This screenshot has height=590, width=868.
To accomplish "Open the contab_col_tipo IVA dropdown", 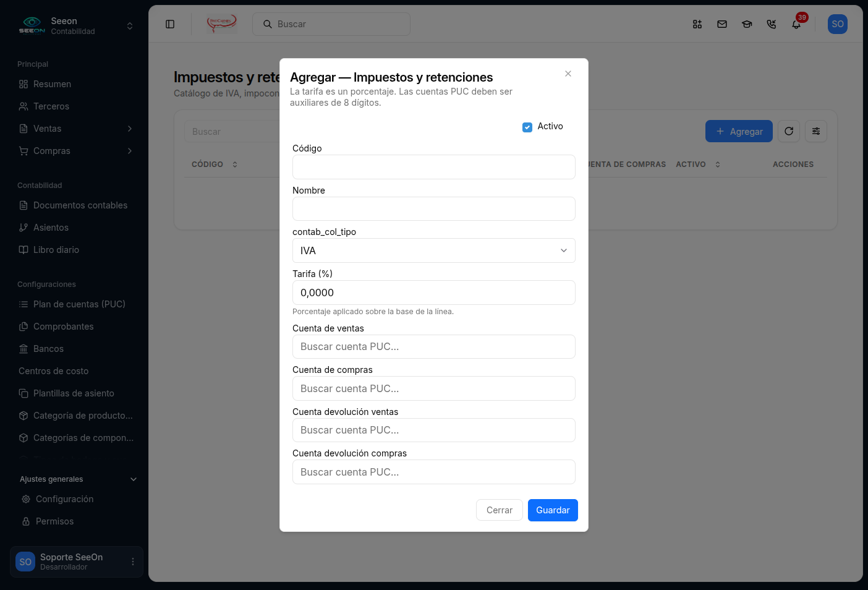I will point(434,250).
